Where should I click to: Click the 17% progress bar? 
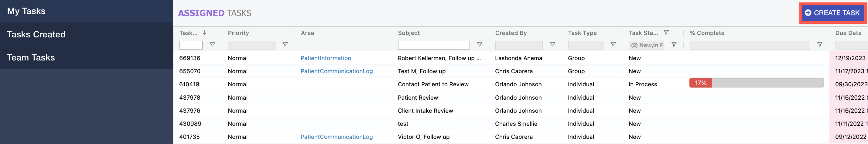point(757,83)
